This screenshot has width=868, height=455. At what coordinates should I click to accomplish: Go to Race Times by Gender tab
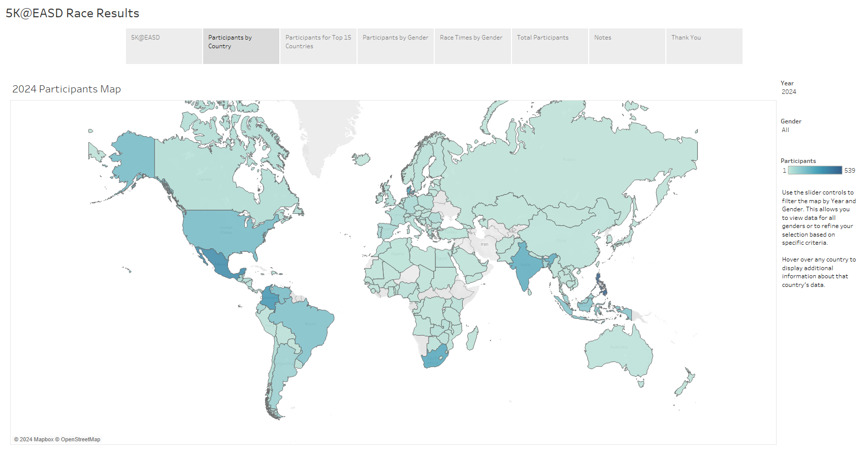pos(472,46)
